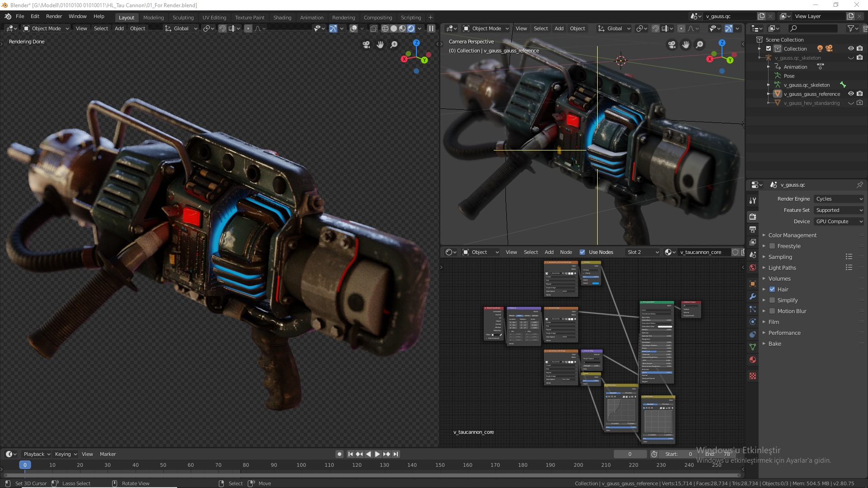Viewport: 868px width, 488px height.
Task: Expand the Motion Blur settings panel
Action: coord(764,310)
